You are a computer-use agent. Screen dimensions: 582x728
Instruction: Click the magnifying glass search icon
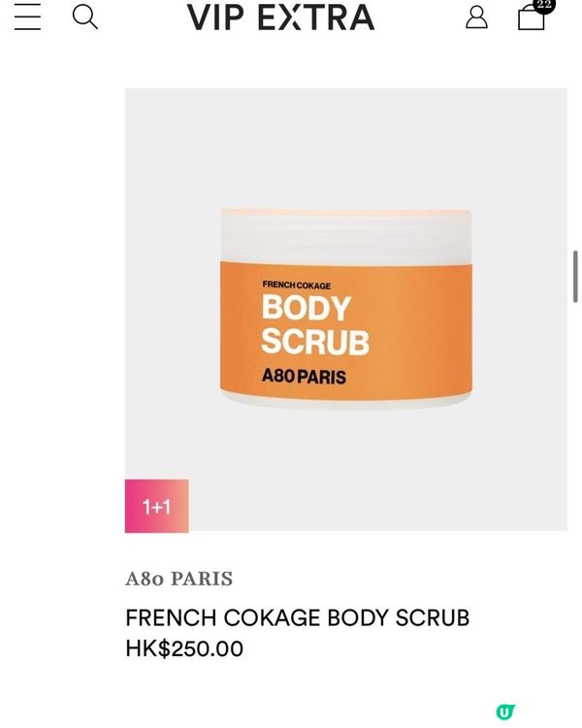[85, 17]
